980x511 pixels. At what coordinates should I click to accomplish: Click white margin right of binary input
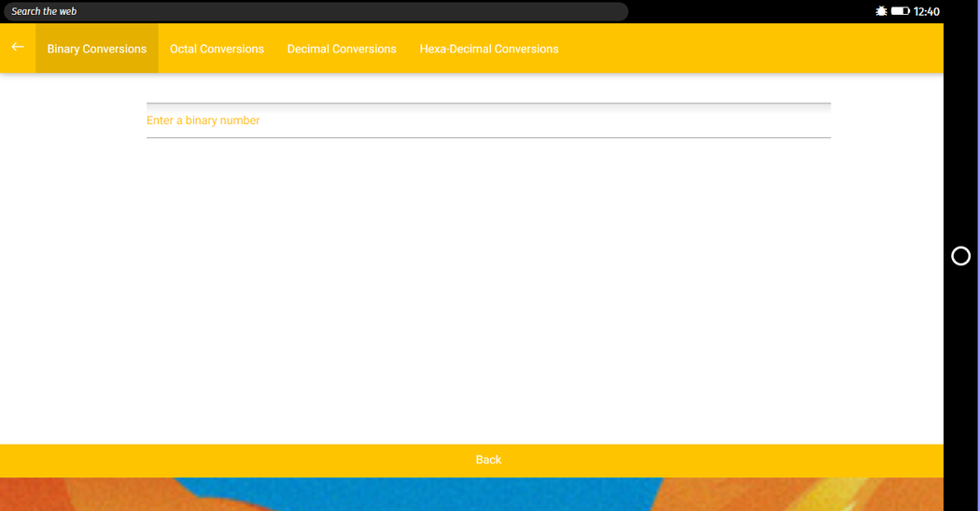(x=887, y=121)
